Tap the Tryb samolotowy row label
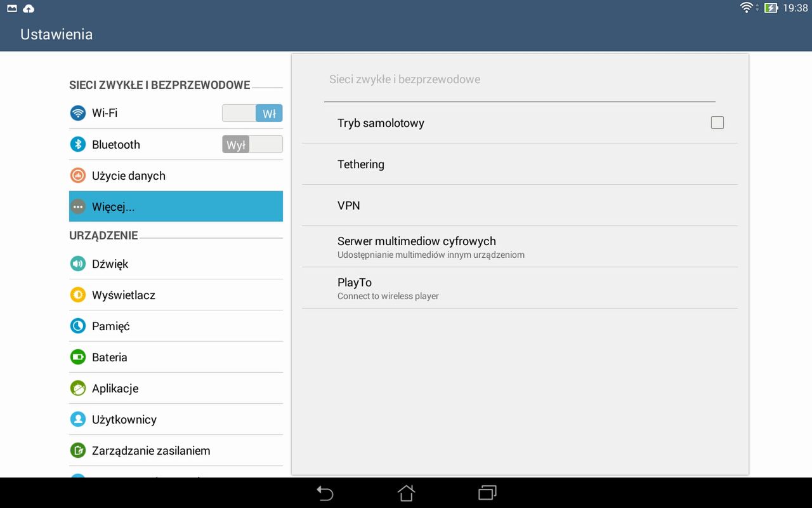Image resolution: width=812 pixels, height=508 pixels. click(381, 123)
